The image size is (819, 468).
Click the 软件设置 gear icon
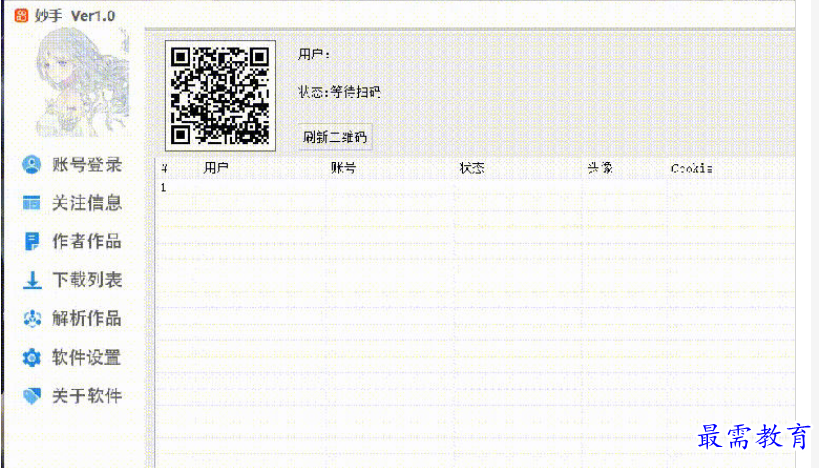tap(32, 357)
